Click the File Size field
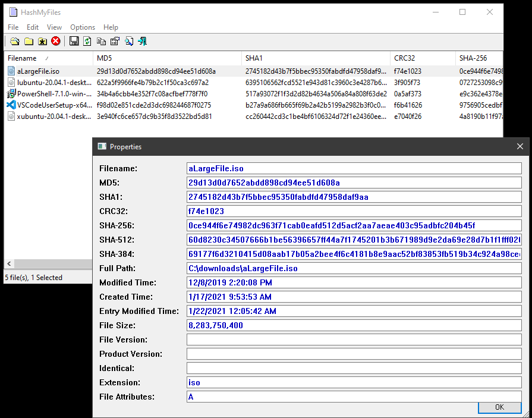 pos(354,325)
